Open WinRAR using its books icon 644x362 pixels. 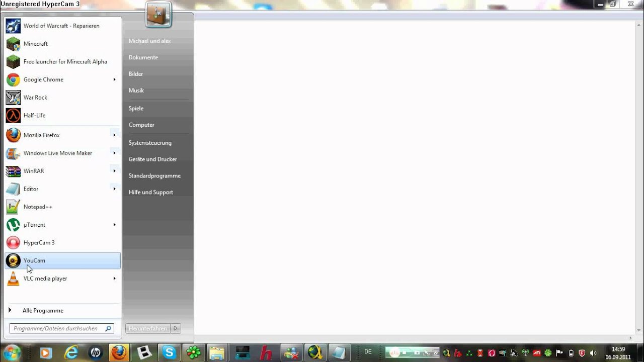[x=13, y=171]
